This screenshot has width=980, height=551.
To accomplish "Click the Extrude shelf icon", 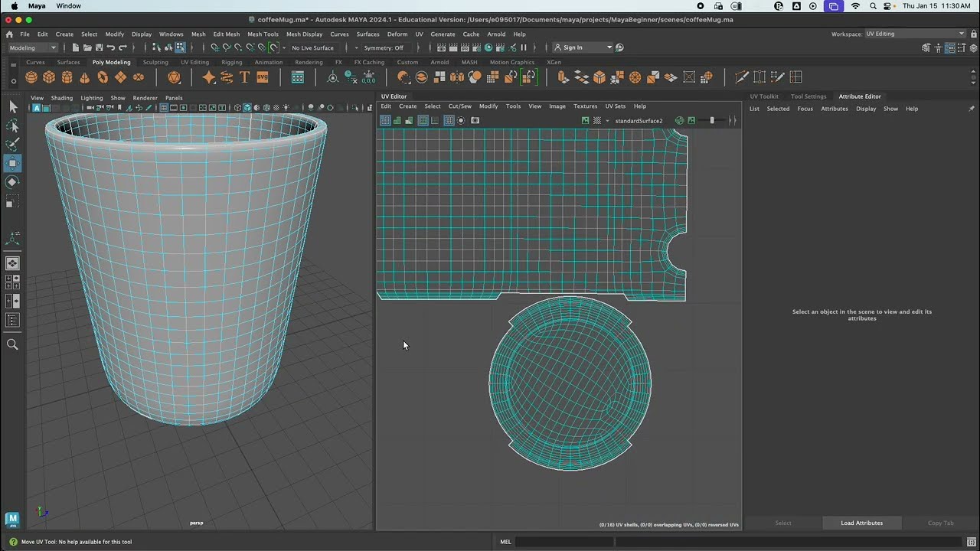I will coord(563,77).
